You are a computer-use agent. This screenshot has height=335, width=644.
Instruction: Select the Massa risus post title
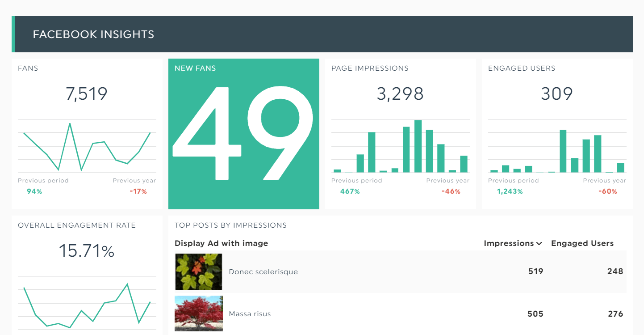(250, 314)
